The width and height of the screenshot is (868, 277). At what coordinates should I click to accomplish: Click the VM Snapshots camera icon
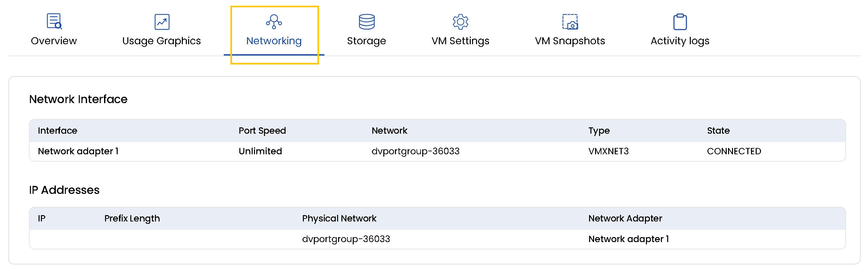coord(569,22)
